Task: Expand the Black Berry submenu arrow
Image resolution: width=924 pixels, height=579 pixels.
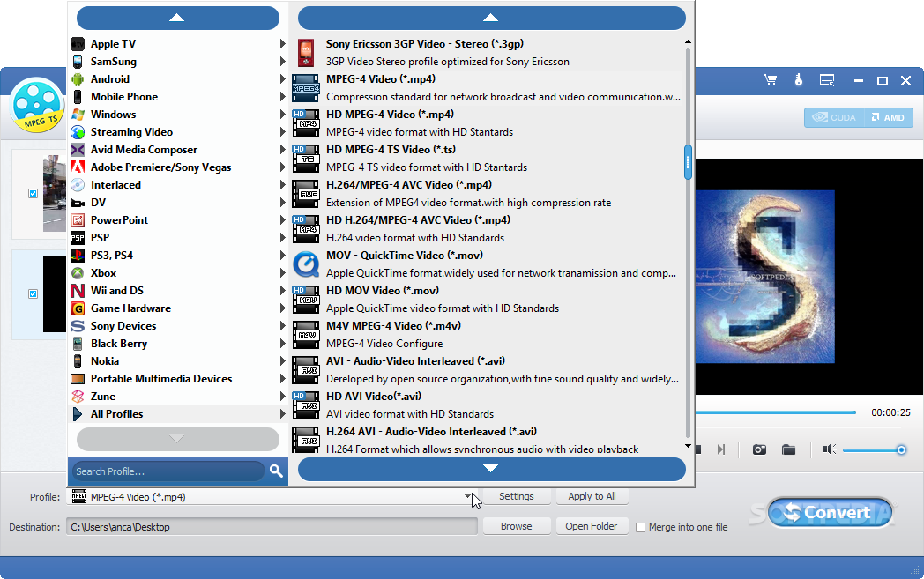Action: [x=283, y=344]
